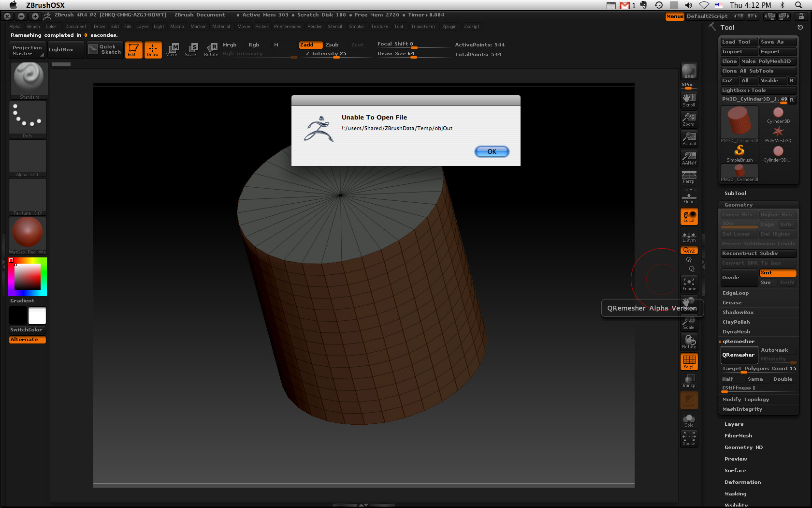This screenshot has width=812, height=508.
Task: Toggle PolyF polyframe display
Action: pyautogui.click(x=689, y=361)
